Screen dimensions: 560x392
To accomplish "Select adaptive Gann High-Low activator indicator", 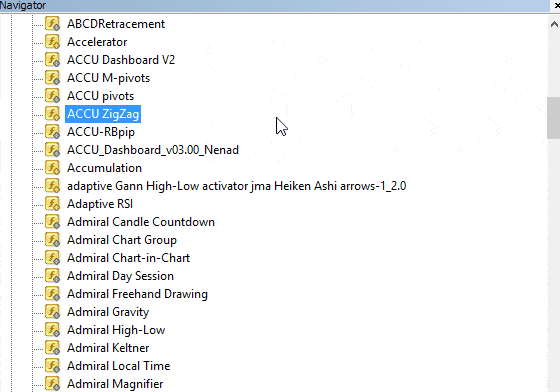I will pyautogui.click(x=236, y=186).
